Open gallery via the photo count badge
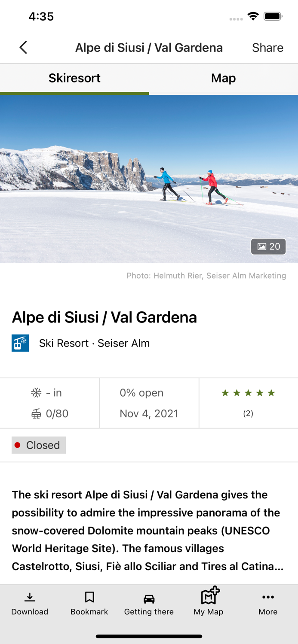Viewport: 298px width, 644px height. point(268,246)
